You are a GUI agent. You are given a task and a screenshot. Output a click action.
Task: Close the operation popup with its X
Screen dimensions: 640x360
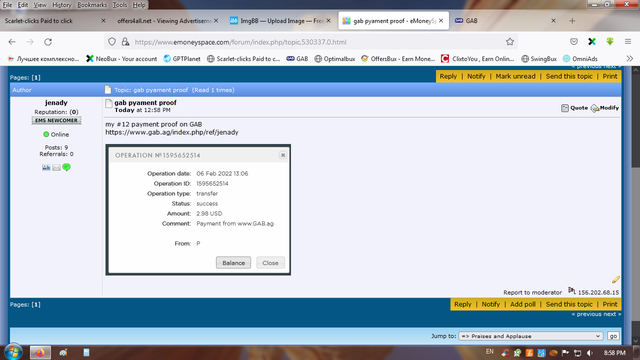pos(283,155)
